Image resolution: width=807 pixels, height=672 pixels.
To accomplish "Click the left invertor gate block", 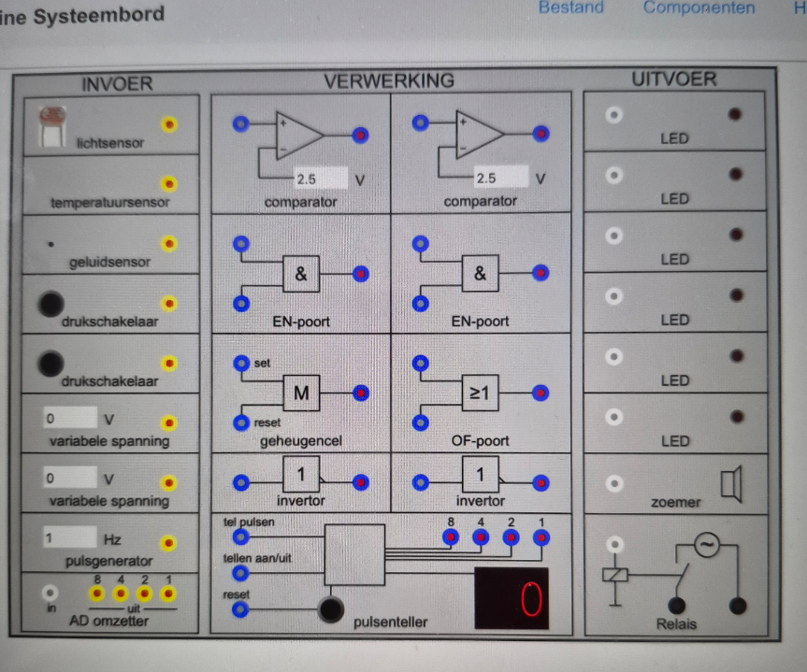I will pyautogui.click(x=301, y=475).
